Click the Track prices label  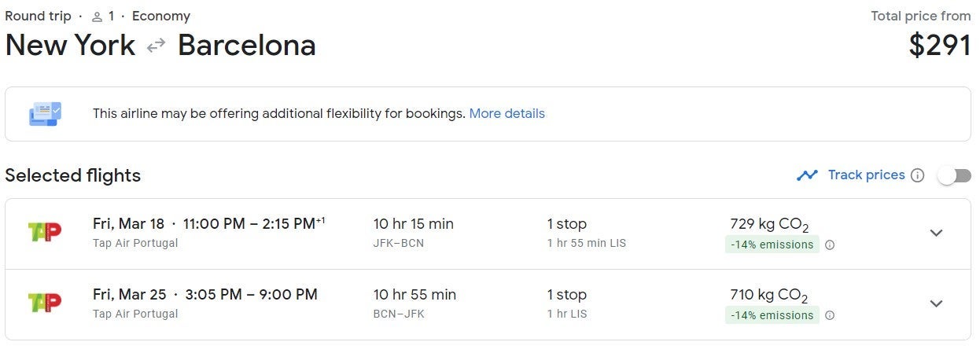[866, 175]
